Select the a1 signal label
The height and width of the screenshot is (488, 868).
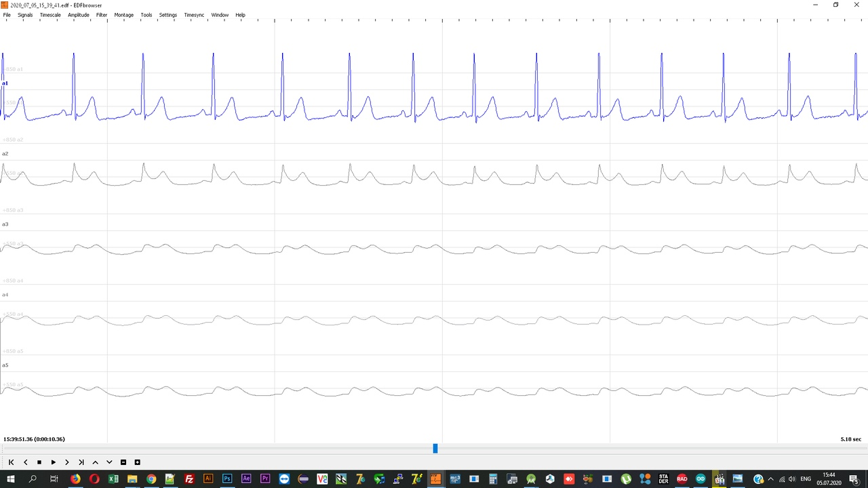click(5, 83)
